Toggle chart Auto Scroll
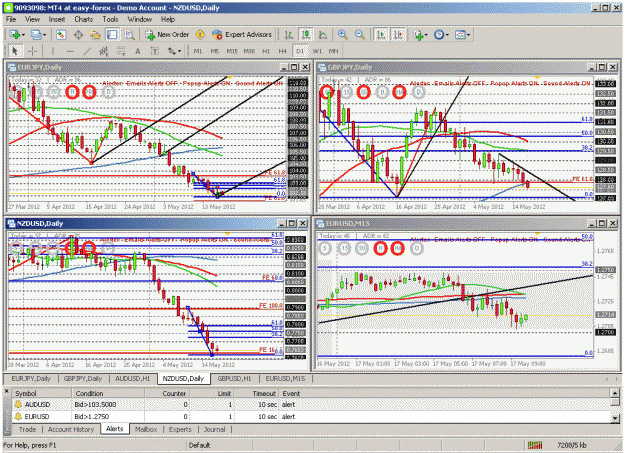The image size is (625, 453). pos(381,35)
